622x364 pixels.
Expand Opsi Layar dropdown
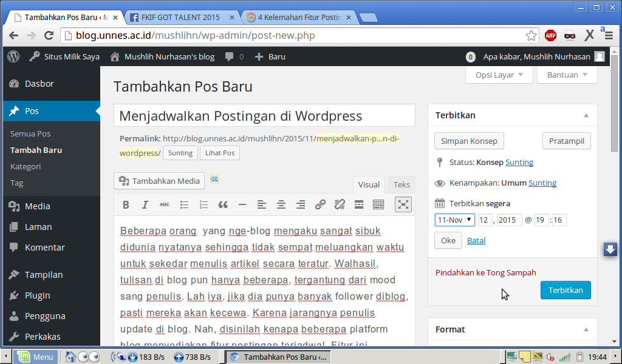[x=499, y=75]
